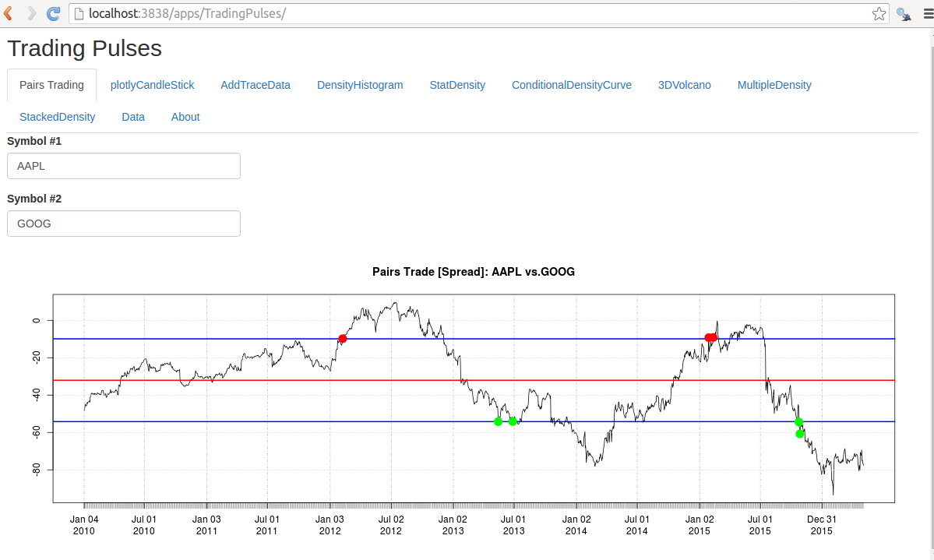Open the StackedDensity tab
Screen dimensions: 934x560
click(57, 117)
